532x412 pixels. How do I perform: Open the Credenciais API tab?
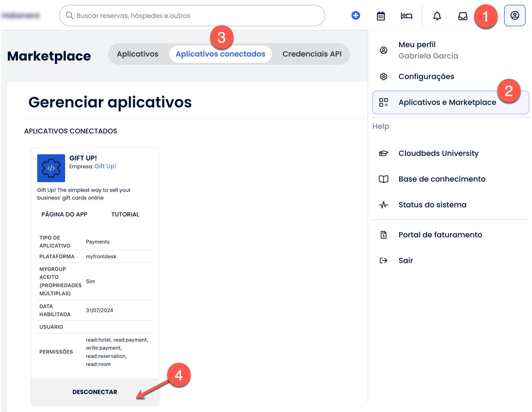[312, 54]
